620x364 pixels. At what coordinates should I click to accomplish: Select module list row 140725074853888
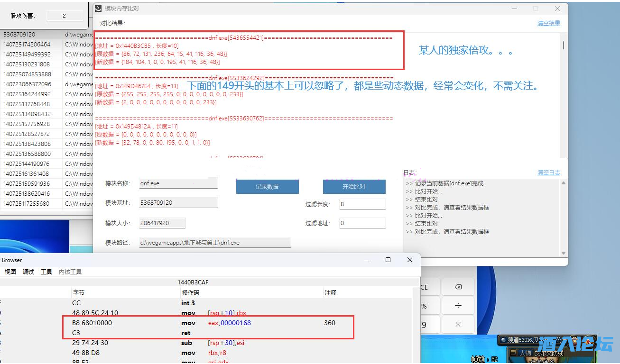coord(46,74)
